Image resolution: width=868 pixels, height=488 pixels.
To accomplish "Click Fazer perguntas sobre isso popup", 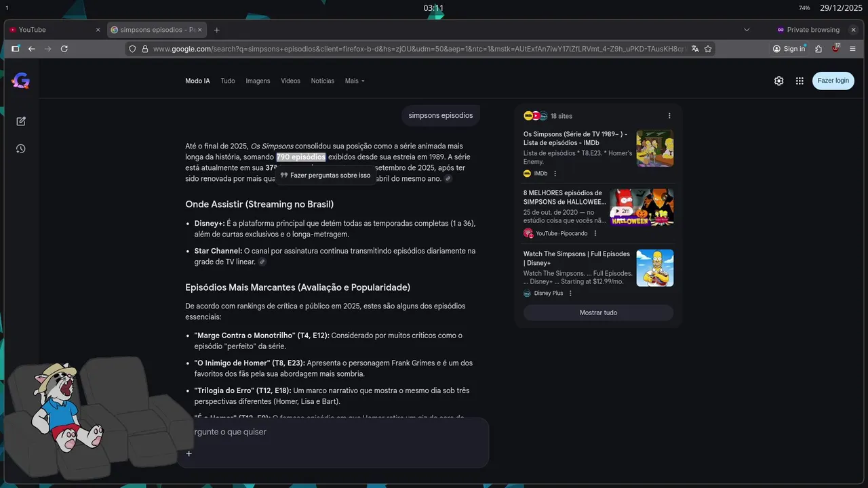I will coord(325,175).
